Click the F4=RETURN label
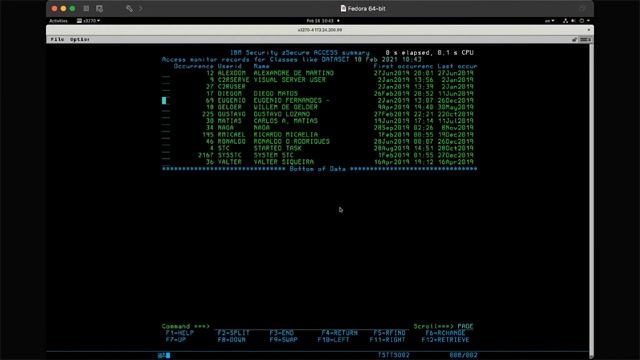This screenshot has width=640, height=360. [x=340, y=333]
